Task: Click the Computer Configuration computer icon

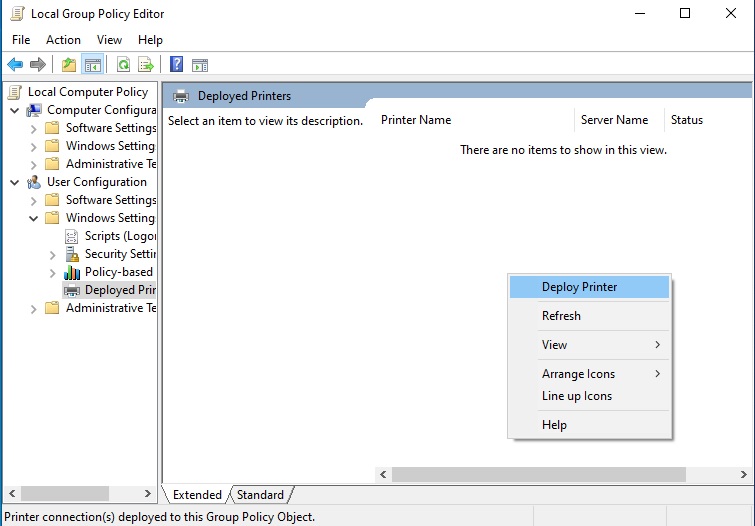Action: pyautogui.click(x=34, y=110)
